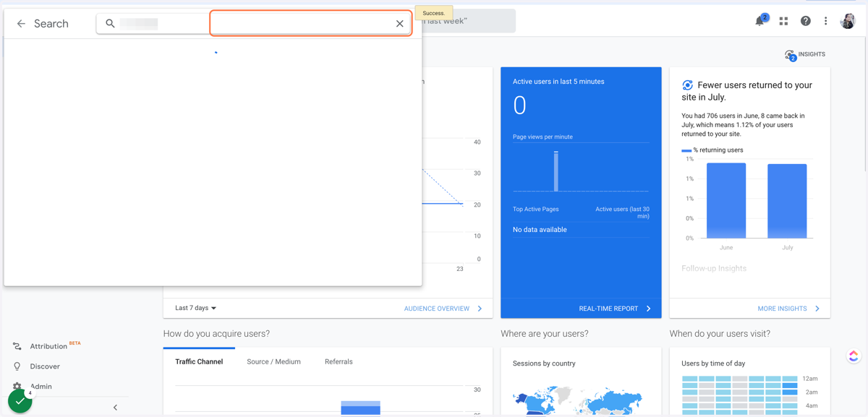Open the Last 7 days dropdown

(x=196, y=308)
